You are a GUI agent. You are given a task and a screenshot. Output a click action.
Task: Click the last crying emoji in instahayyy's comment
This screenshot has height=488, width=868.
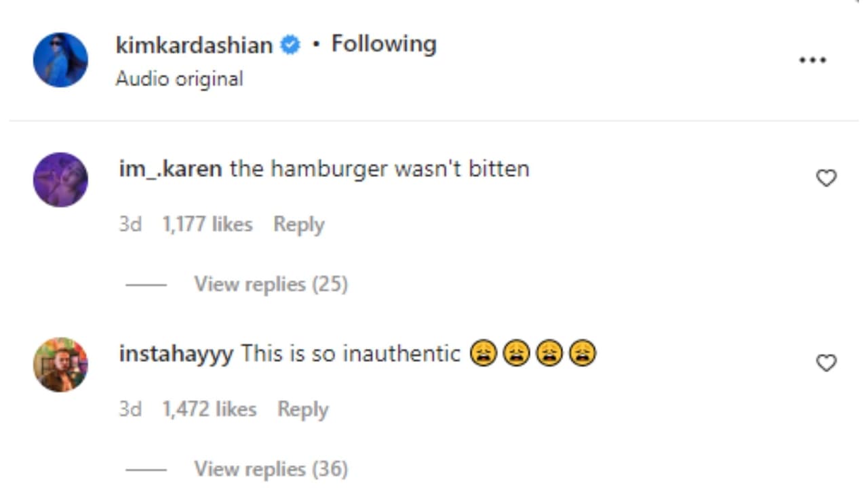(582, 352)
